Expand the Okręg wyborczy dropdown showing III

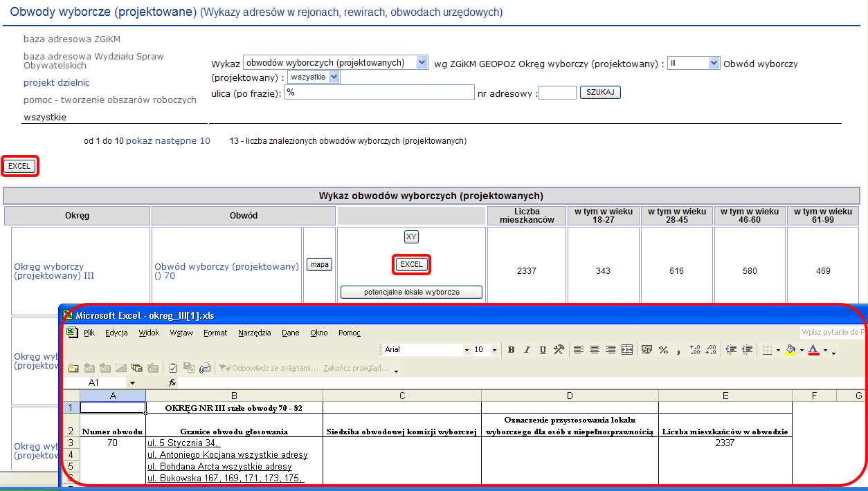(714, 63)
